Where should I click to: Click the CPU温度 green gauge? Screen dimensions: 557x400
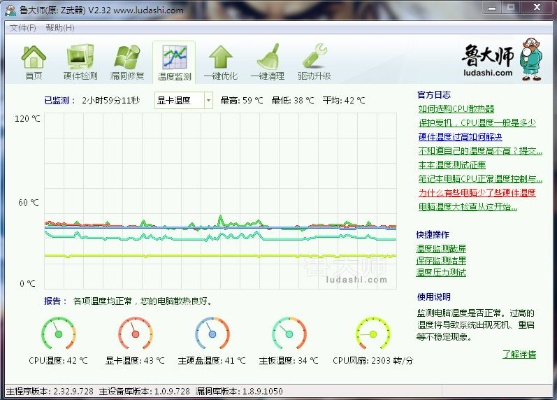tap(58, 334)
